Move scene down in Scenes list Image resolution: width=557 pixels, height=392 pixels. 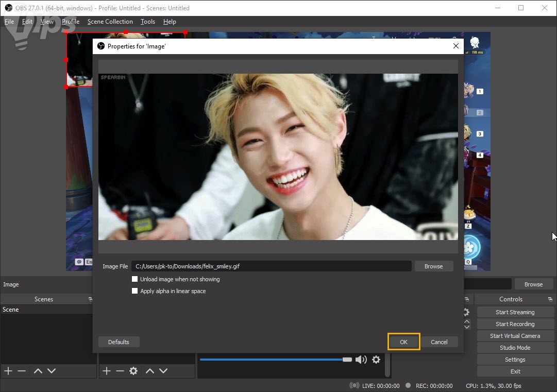coord(52,371)
